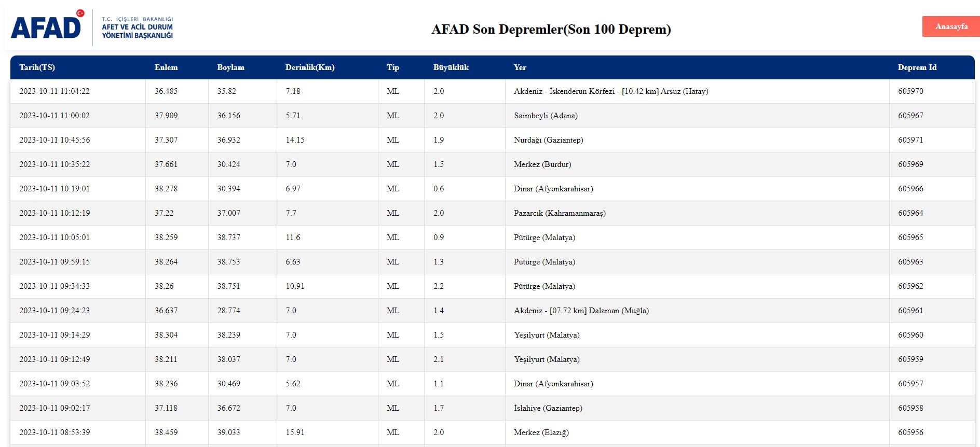Click latitude 37.118

point(166,408)
